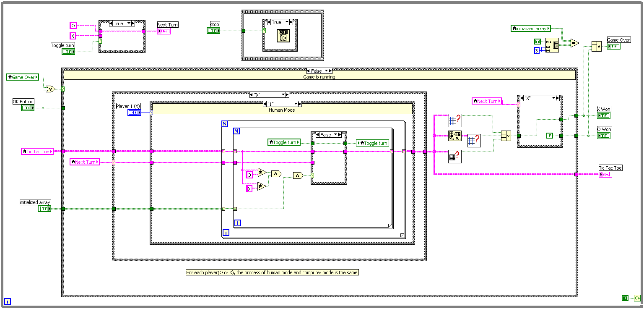Select the outer For Loop iteration terminal i

pyautogui.click(x=226, y=233)
